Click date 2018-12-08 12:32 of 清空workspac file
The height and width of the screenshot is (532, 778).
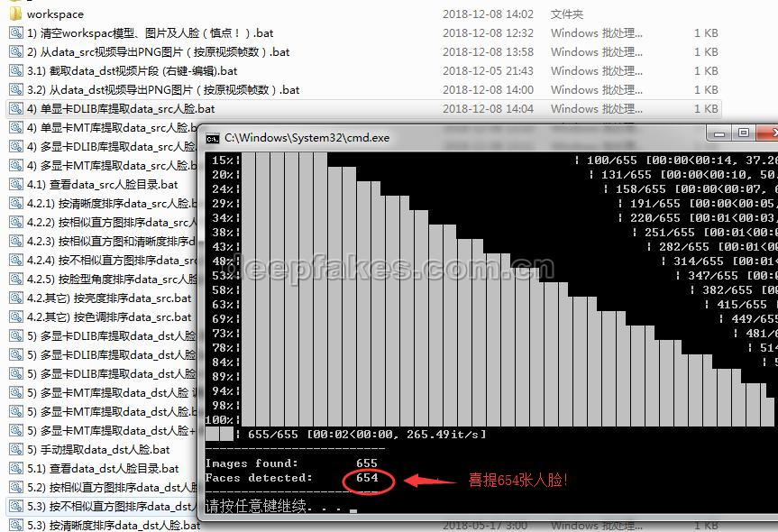pos(488,32)
